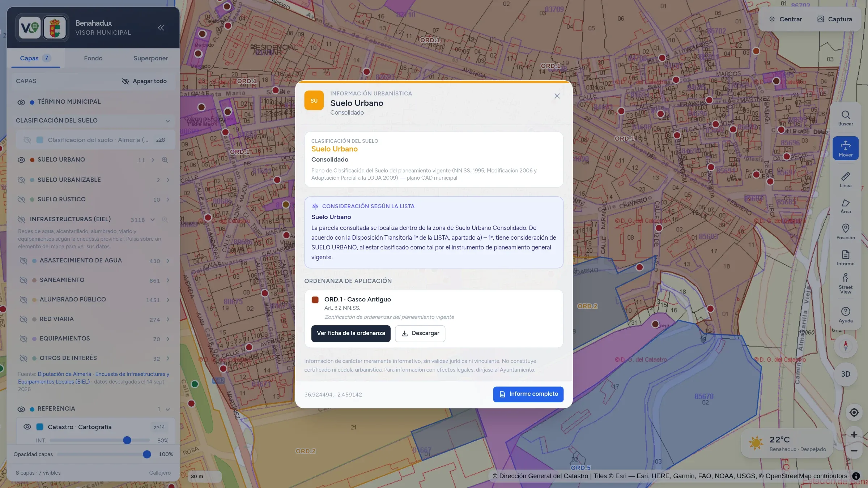The height and width of the screenshot is (488, 868).
Task: Zoom to Suelo Urbano layer extent
Action: point(165,160)
